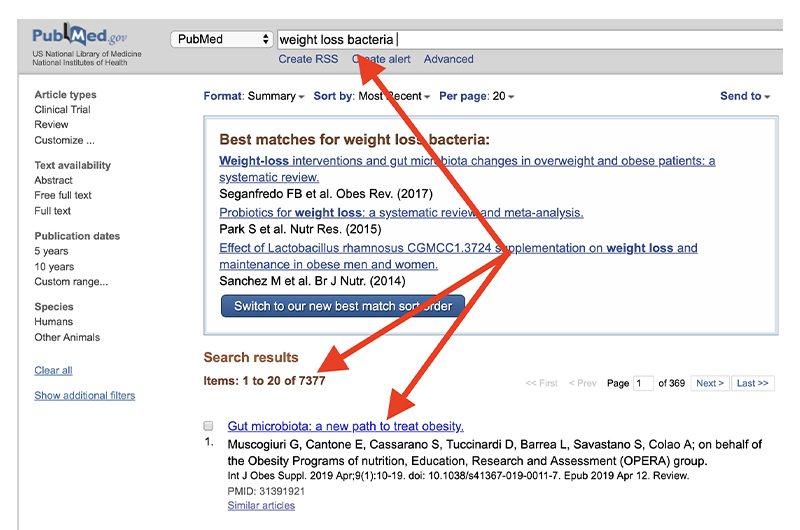
Task: Expand the Format: Summary dropdown
Action: coord(254,97)
